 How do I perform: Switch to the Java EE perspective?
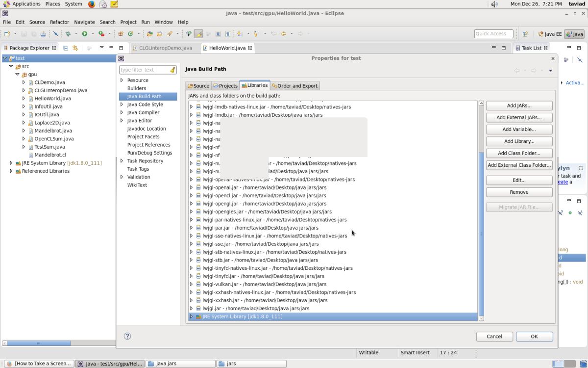coord(550,34)
